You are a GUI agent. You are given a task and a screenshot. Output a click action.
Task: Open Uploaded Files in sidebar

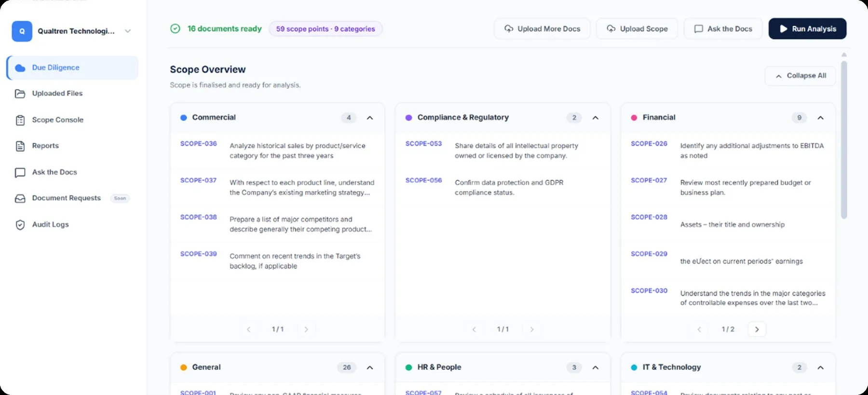tap(57, 93)
